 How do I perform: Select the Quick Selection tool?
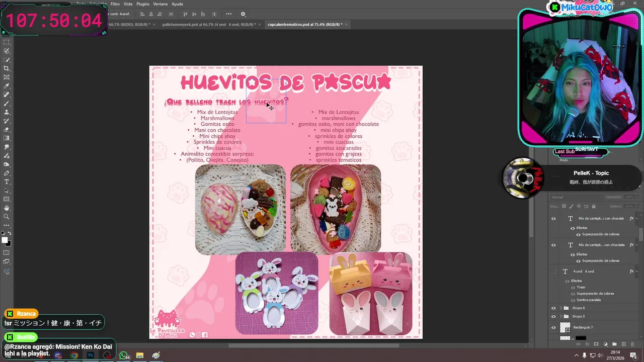coord(7,60)
